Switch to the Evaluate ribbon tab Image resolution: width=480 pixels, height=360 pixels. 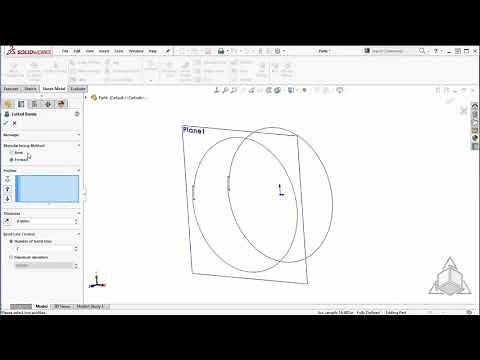[78, 89]
